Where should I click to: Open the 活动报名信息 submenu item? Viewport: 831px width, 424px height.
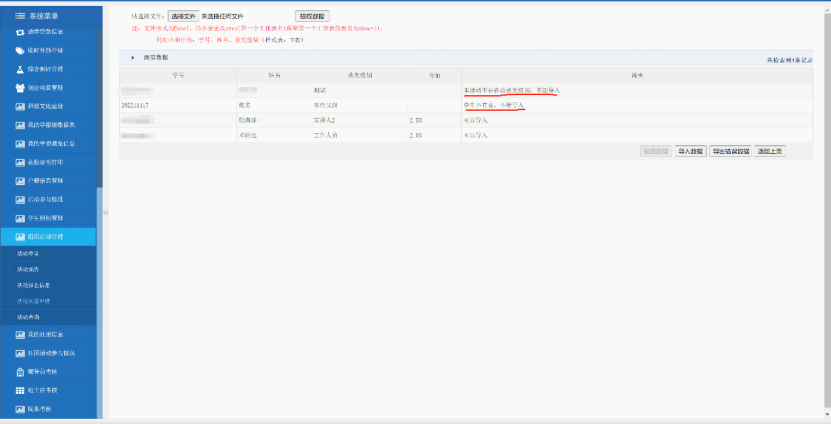(34, 285)
